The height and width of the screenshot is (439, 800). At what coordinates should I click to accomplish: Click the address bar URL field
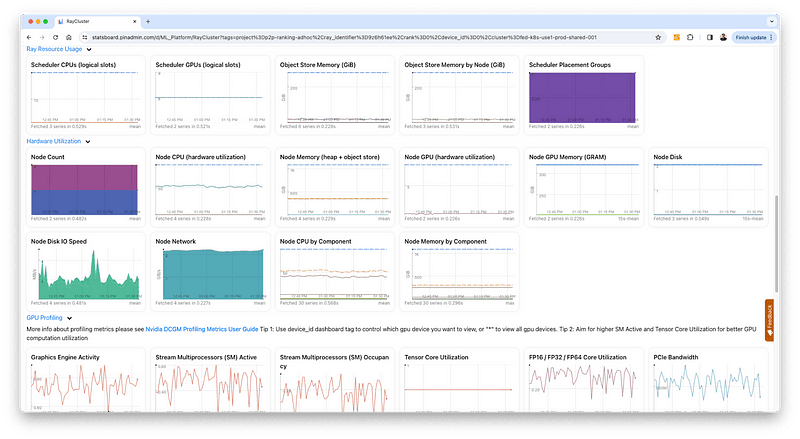(350, 37)
